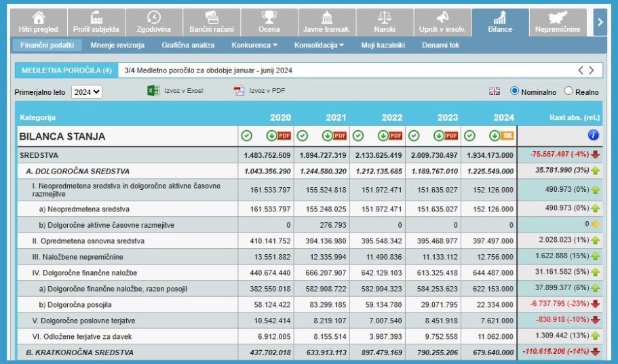
Task: Click Izvoz v PDF link
Action: tap(267, 91)
